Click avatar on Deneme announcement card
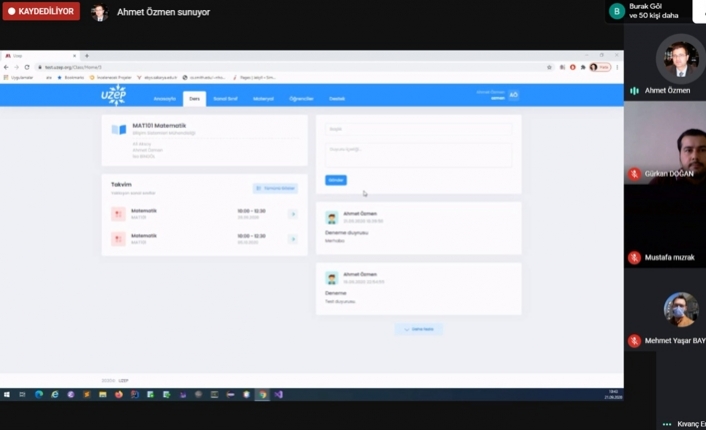This screenshot has height=430, width=706. pyautogui.click(x=332, y=278)
